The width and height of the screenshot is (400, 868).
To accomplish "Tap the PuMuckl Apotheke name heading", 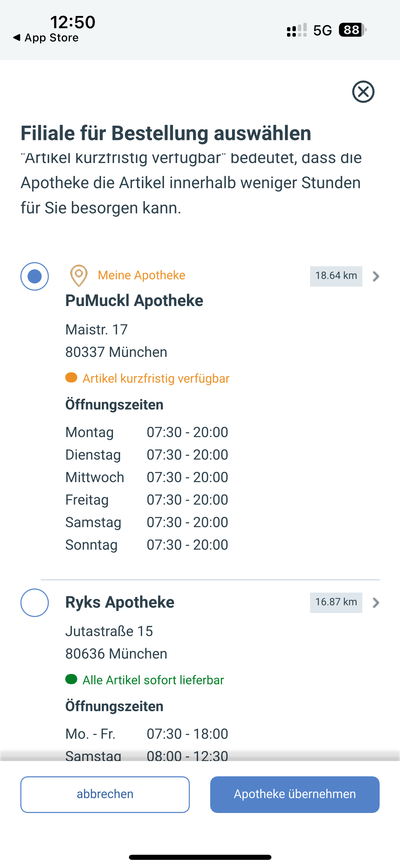I will point(134,301).
